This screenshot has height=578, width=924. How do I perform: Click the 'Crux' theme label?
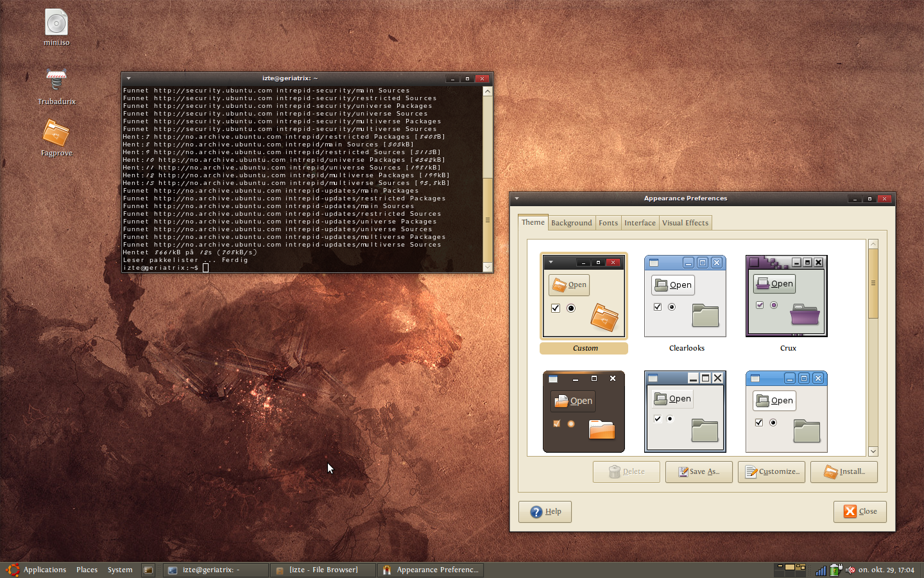(788, 348)
